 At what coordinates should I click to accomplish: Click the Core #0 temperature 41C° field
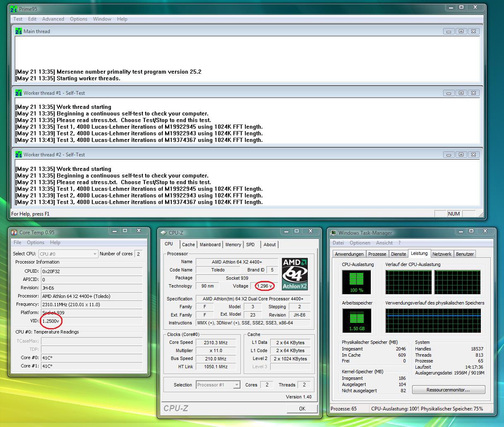click(91, 358)
